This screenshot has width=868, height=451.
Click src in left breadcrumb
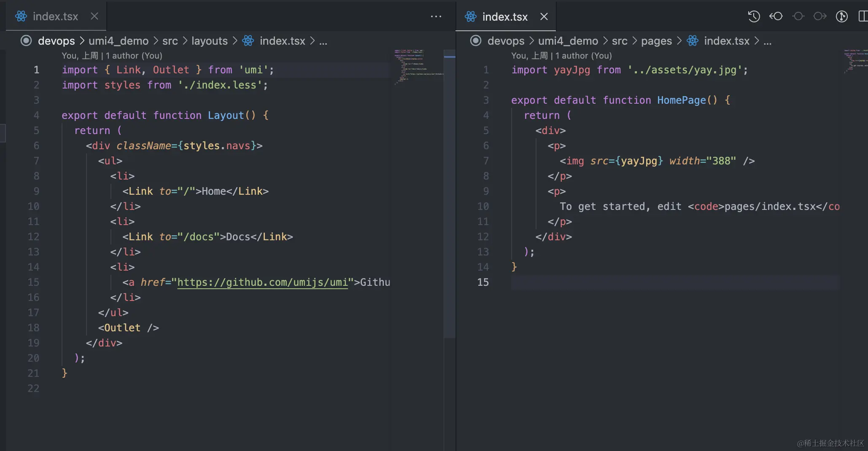(170, 41)
